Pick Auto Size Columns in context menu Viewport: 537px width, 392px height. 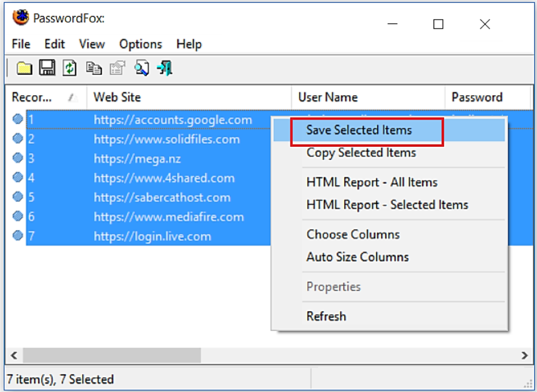click(x=389, y=257)
